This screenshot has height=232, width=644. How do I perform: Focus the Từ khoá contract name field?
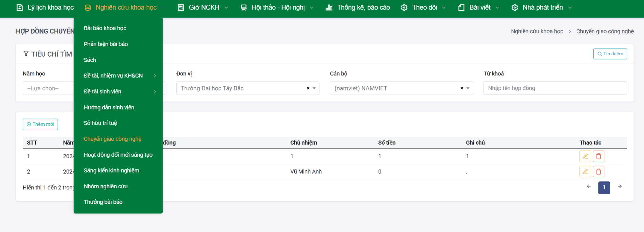555,88
